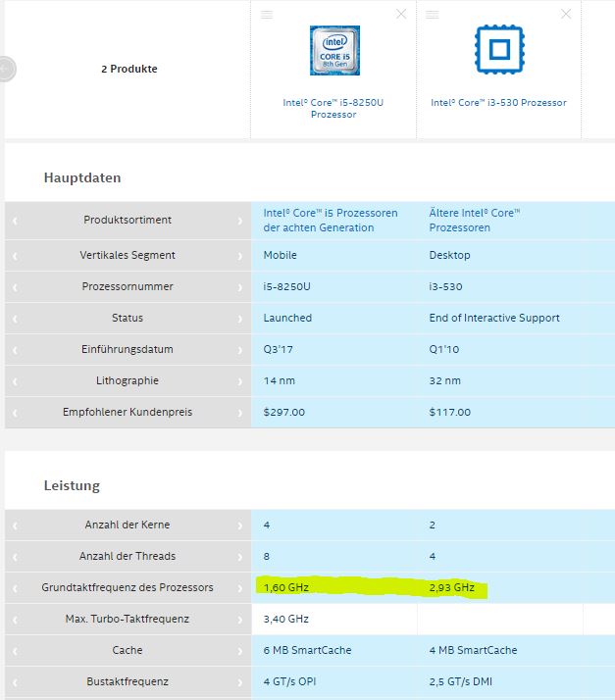Select the Leistung section heading

click(72, 485)
